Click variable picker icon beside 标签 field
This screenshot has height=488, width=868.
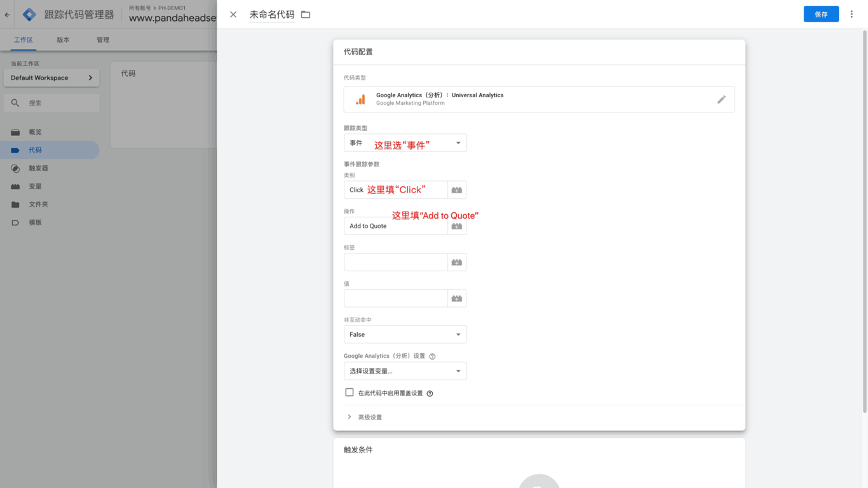click(x=456, y=262)
